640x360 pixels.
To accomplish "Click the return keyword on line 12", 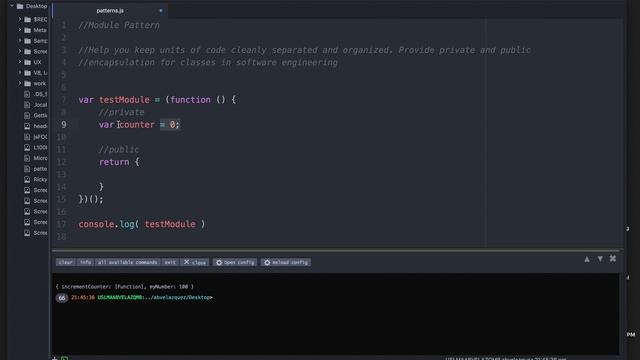I will pyautogui.click(x=114, y=162).
